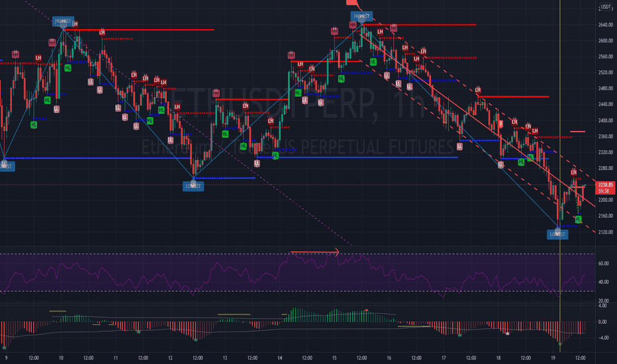Click the 2160.00 price axis value
Viewport: 617px width, 364px height.
[x=605, y=216]
